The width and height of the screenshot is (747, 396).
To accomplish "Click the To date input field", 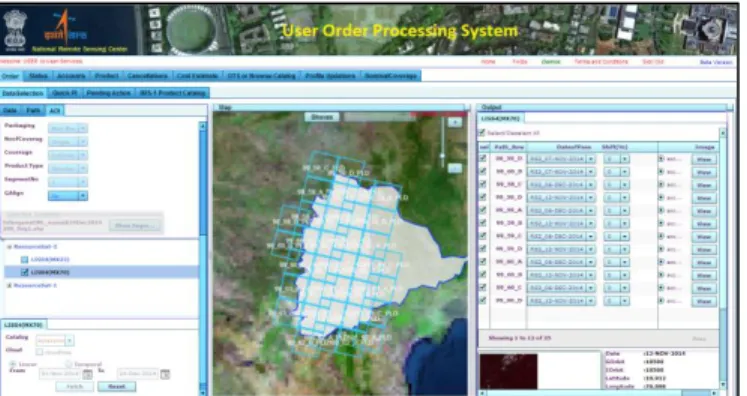I will click(138, 374).
